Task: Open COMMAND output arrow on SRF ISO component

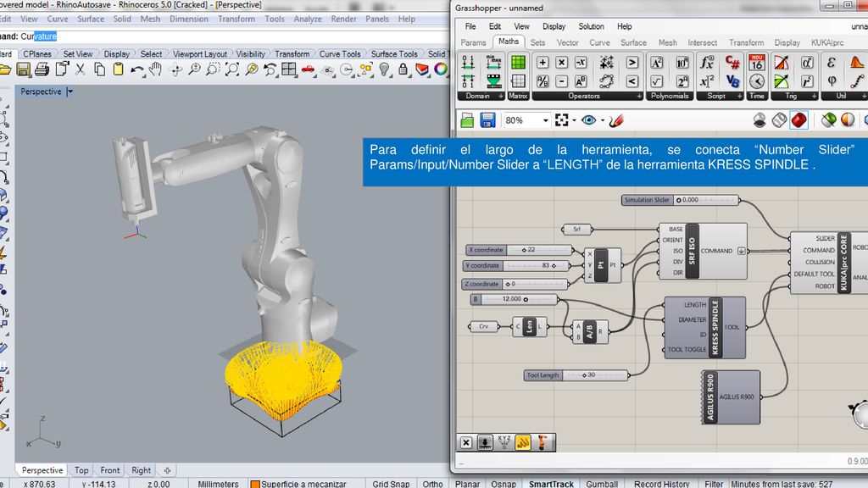Action: pyautogui.click(x=741, y=251)
